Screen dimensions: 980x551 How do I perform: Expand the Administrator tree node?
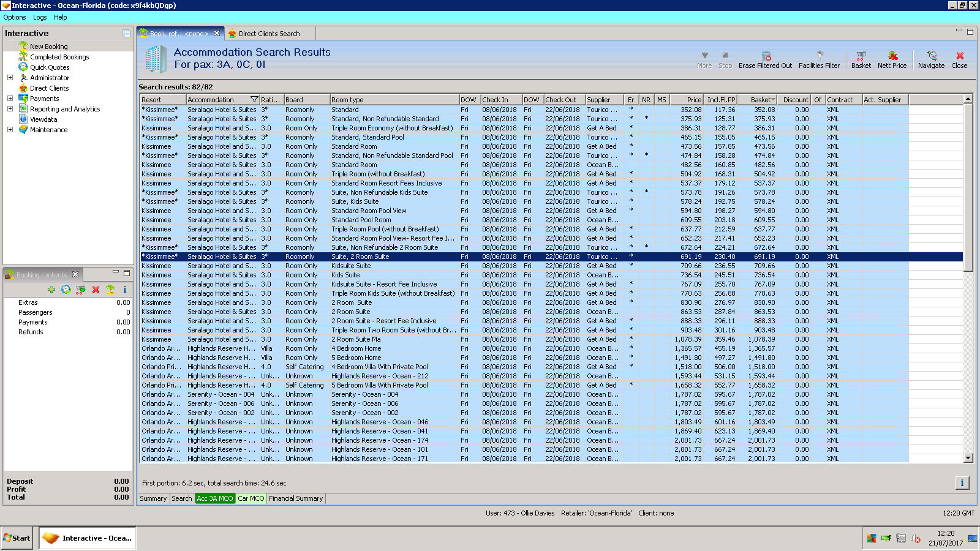tap(10, 78)
